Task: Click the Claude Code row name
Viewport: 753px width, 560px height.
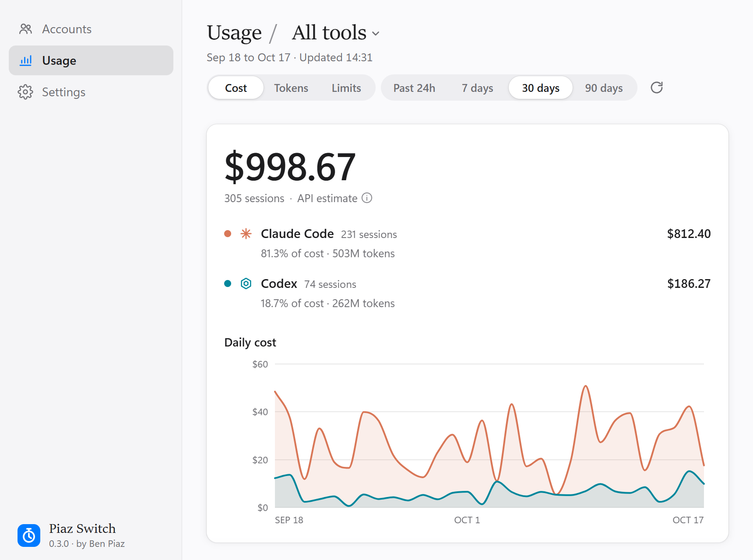Action: coord(297,234)
